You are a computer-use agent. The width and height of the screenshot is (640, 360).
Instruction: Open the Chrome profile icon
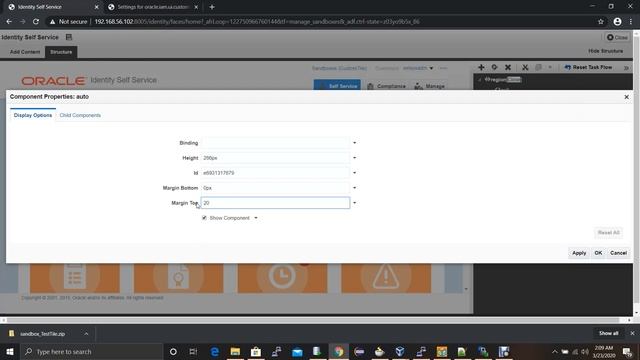click(x=617, y=22)
